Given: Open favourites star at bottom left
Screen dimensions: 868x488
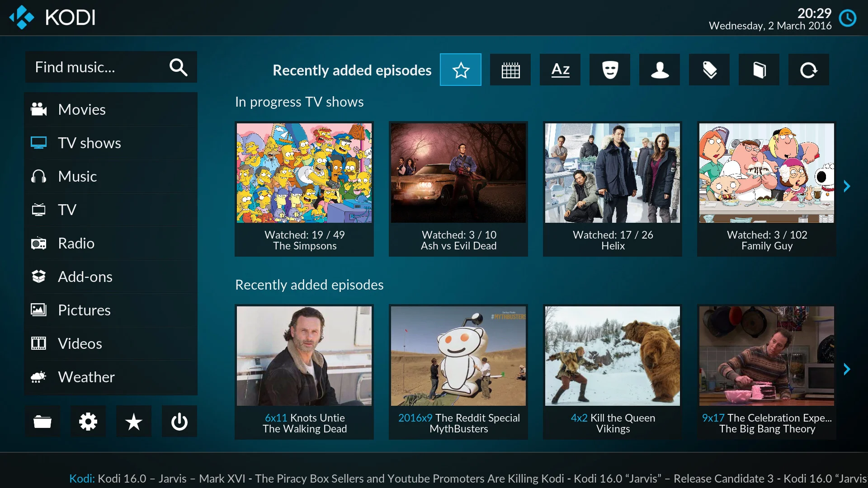Looking at the screenshot, I should click(x=133, y=422).
